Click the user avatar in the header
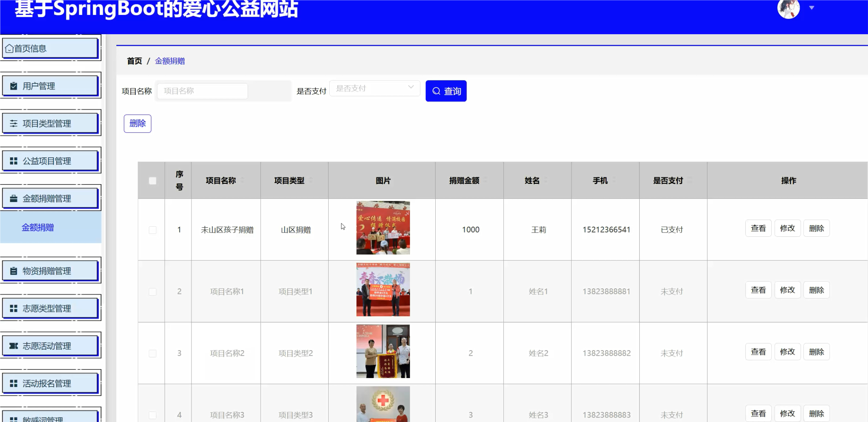 point(788,8)
